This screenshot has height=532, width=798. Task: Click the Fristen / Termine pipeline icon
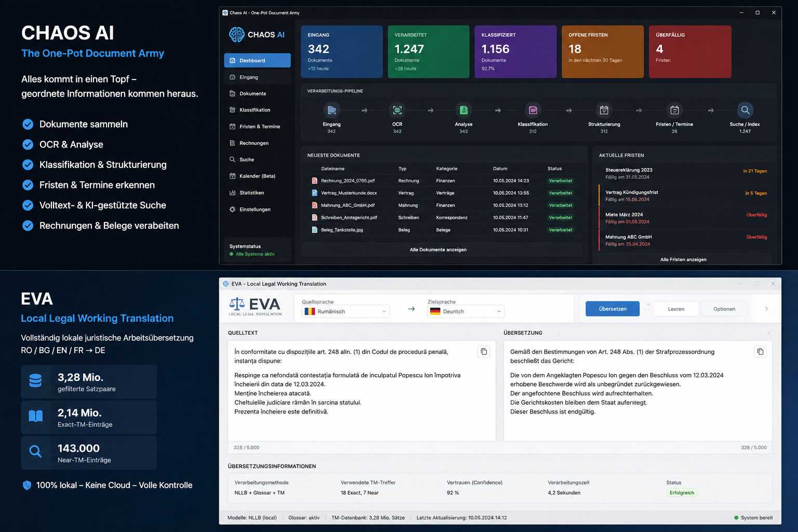coord(674,110)
